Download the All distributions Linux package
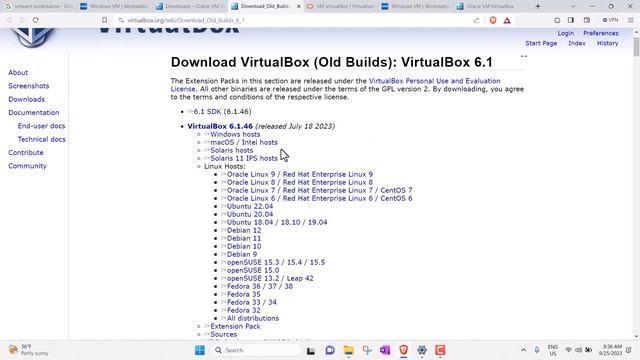This screenshot has height=360, width=640. tap(253, 318)
